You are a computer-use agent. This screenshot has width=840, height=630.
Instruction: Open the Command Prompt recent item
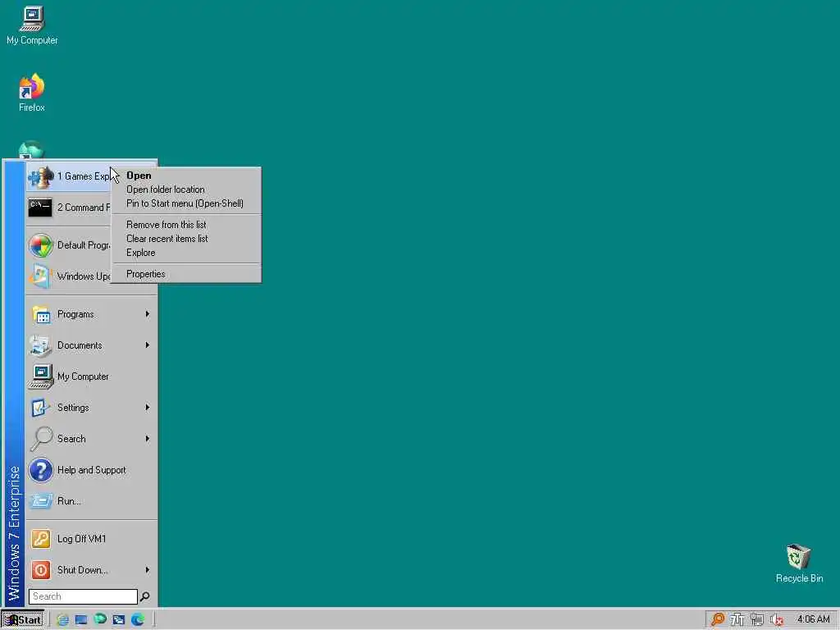pos(69,208)
